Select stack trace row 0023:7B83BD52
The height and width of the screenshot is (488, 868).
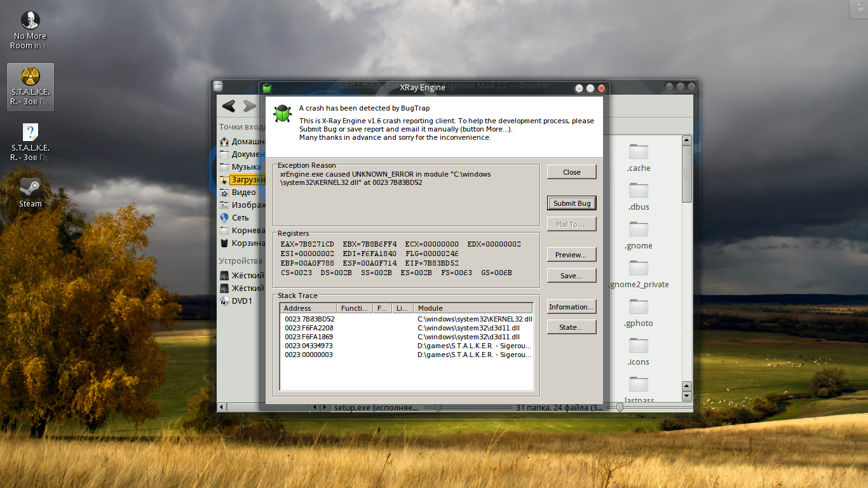(406, 319)
